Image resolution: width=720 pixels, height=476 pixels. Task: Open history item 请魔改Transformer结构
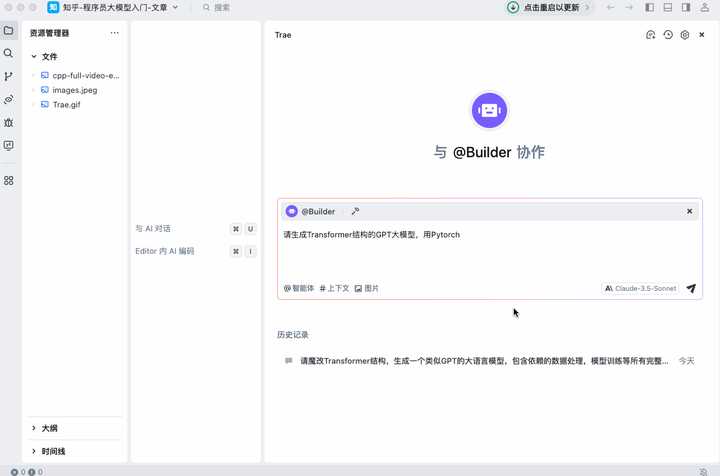[489, 361]
